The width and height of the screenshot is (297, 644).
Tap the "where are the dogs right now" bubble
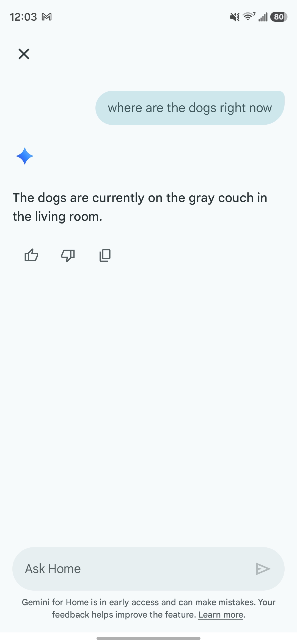190,108
